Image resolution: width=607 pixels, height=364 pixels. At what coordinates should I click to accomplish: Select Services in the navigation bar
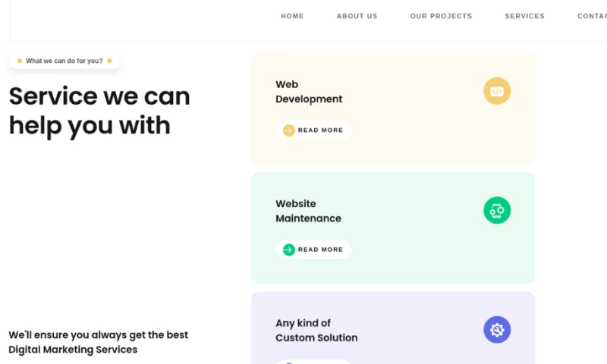pyautogui.click(x=524, y=16)
